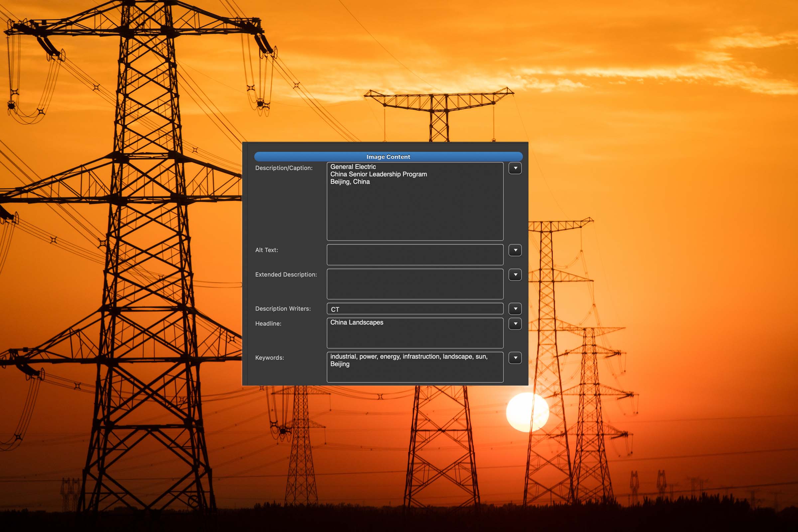The width and height of the screenshot is (798, 532).
Task: Click the Headline field with China Landscapes
Action: (x=415, y=333)
